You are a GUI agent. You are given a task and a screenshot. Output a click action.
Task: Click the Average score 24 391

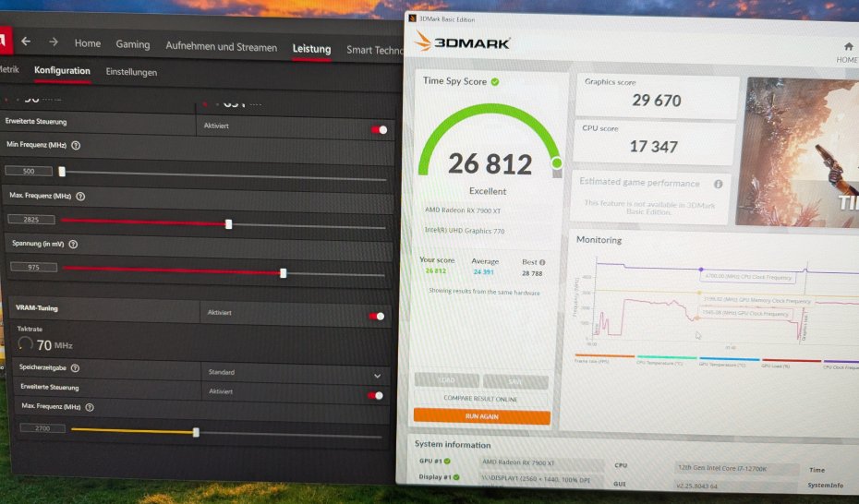(x=484, y=272)
